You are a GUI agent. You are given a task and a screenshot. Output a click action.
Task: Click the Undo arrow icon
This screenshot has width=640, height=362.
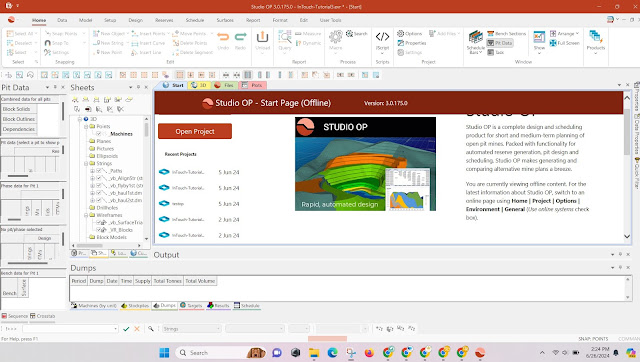tap(223, 37)
